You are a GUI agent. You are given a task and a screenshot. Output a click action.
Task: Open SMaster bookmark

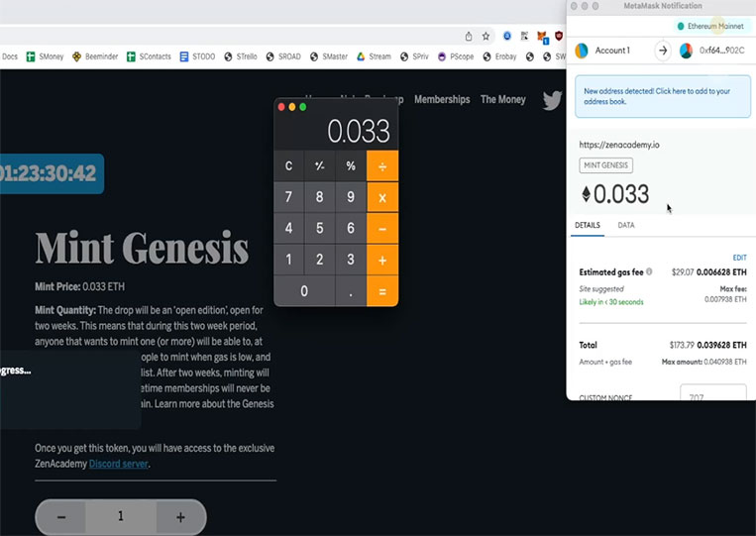329,56
